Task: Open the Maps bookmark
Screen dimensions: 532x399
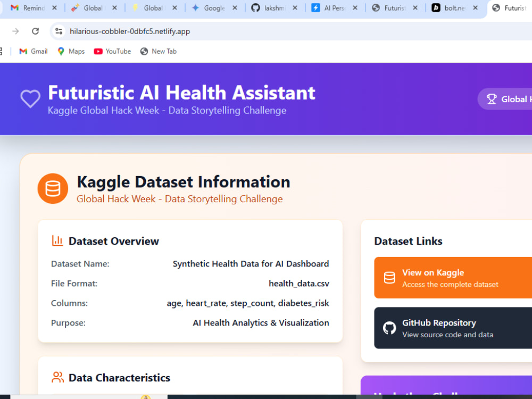Action: tap(71, 51)
